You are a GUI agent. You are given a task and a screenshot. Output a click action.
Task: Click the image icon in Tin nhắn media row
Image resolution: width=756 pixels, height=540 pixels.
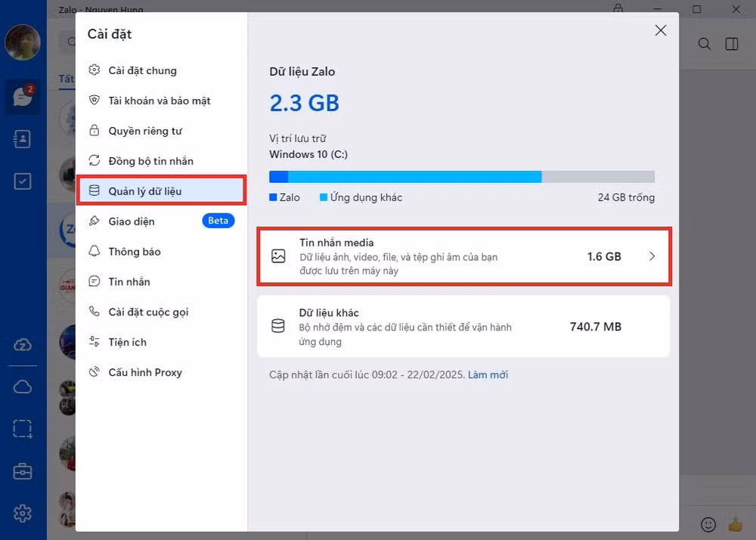point(278,256)
